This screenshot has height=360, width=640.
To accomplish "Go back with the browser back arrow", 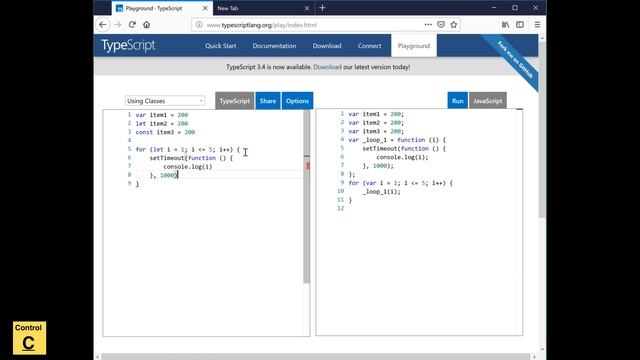I will click(x=103, y=24).
